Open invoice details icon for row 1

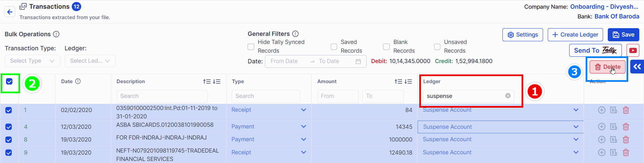click(x=613, y=110)
